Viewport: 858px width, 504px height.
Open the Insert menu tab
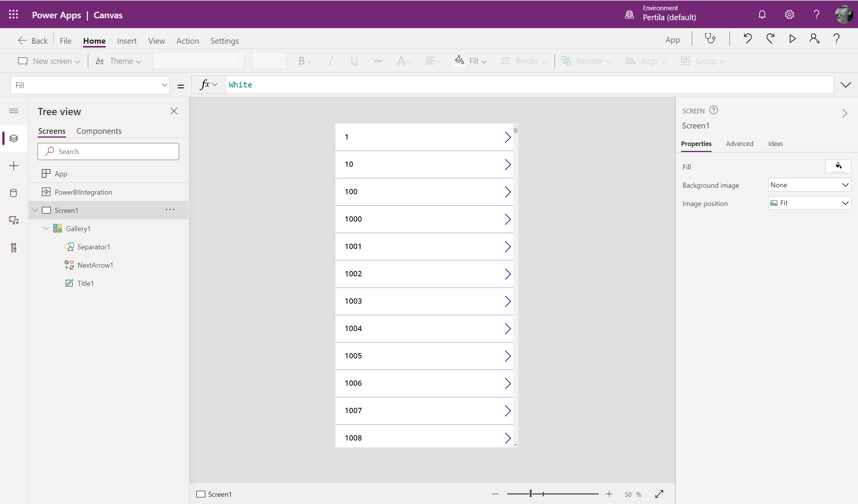pyautogui.click(x=127, y=41)
